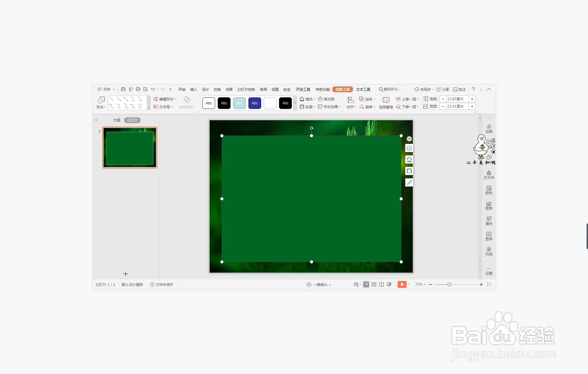This screenshot has height=374, width=588.
Task: Click 一键美化 one-click beautify button
Action: point(319,284)
